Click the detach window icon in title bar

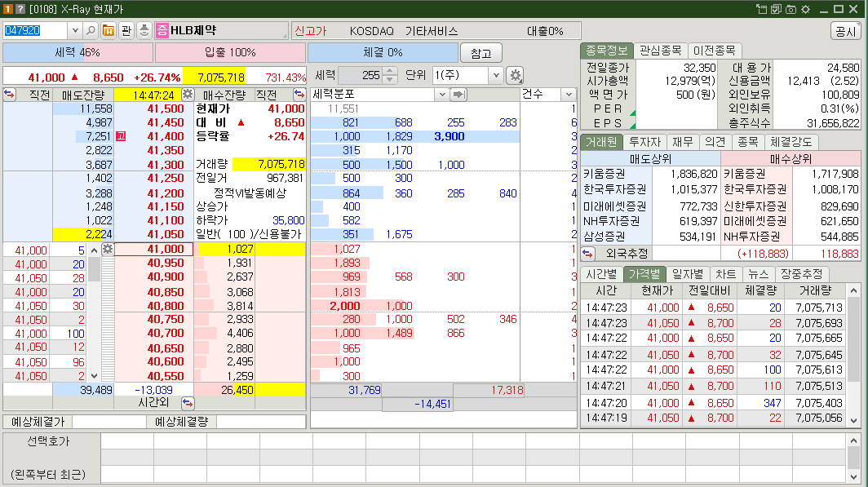(762, 9)
